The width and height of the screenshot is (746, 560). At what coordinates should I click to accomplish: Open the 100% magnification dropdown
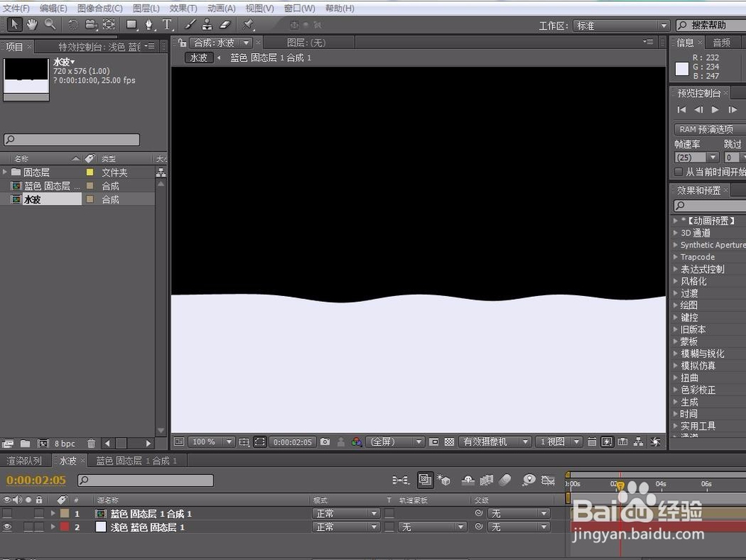(211, 441)
